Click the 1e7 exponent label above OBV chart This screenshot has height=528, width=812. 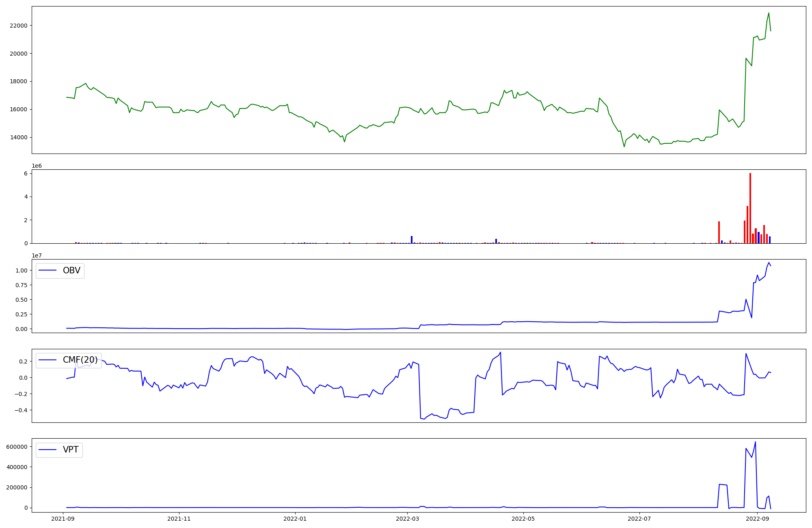click(37, 255)
